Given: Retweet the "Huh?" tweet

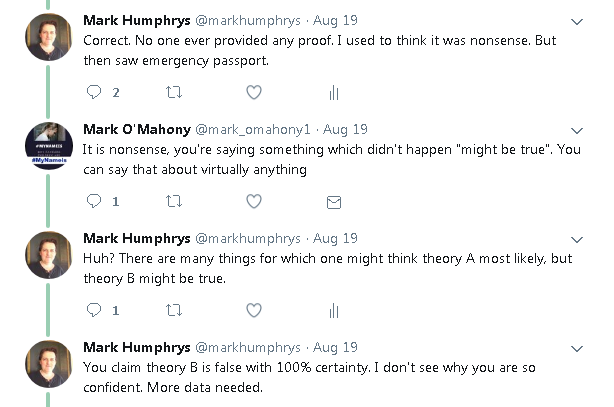Looking at the screenshot, I should (173, 310).
